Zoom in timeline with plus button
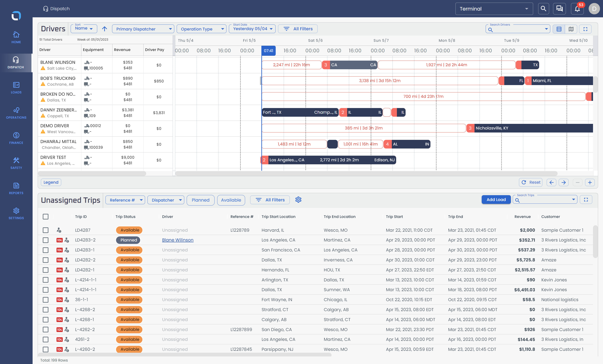Screen dimensions: 603x364 tap(590, 182)
